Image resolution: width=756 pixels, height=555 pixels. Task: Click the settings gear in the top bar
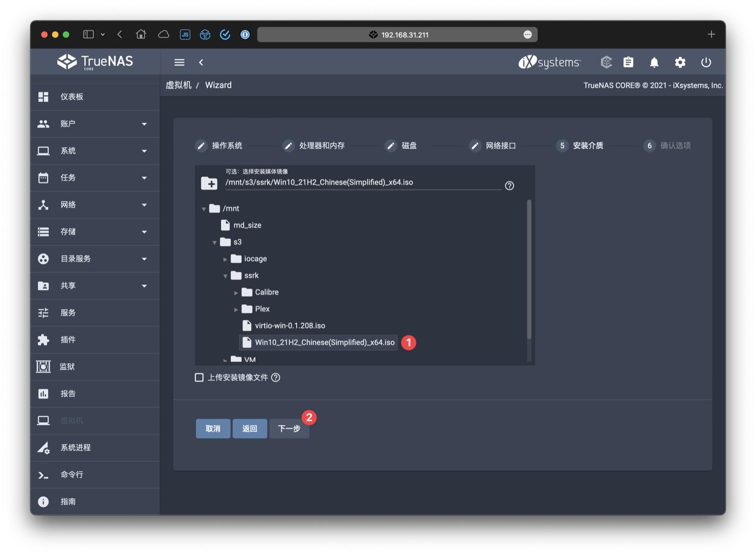click(680, 62)
